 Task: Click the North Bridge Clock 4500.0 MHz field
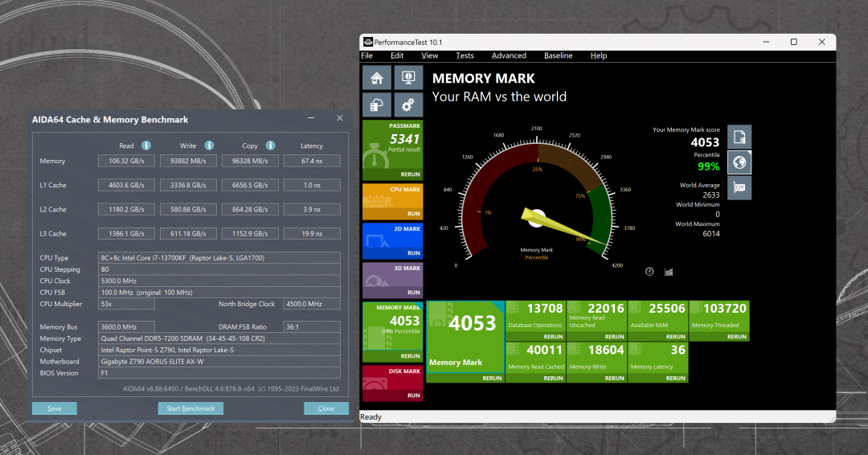(x=312, y=304)
